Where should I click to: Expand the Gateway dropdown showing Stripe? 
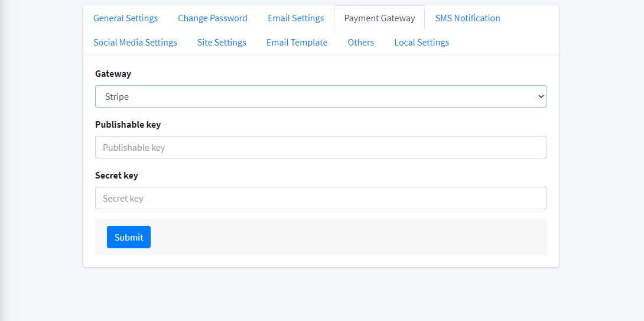(321, 96)
